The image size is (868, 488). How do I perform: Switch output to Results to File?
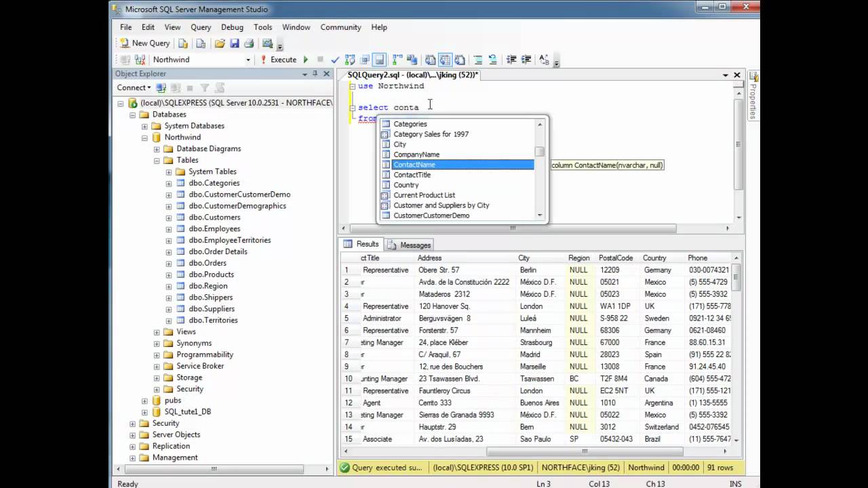coord(460,60)
